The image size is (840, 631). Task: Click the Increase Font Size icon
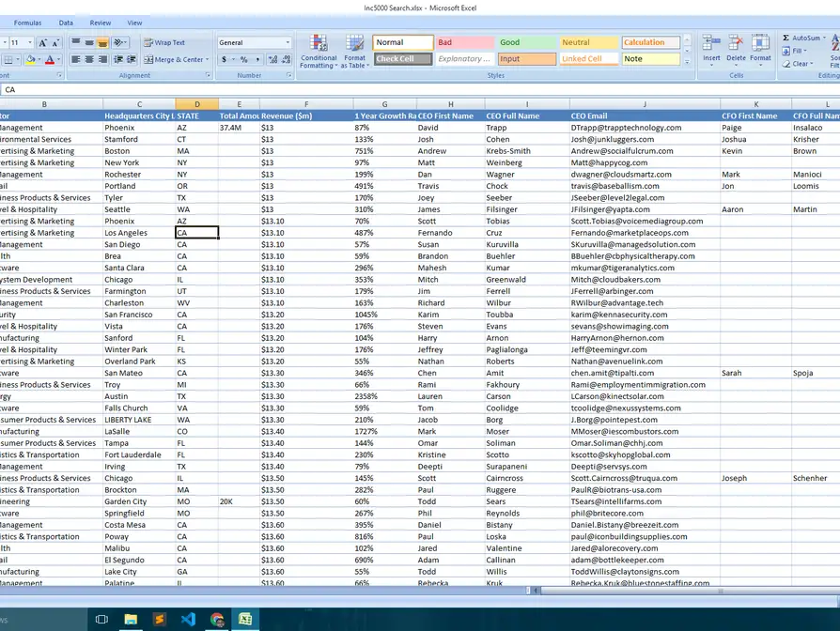pos(44,43)
